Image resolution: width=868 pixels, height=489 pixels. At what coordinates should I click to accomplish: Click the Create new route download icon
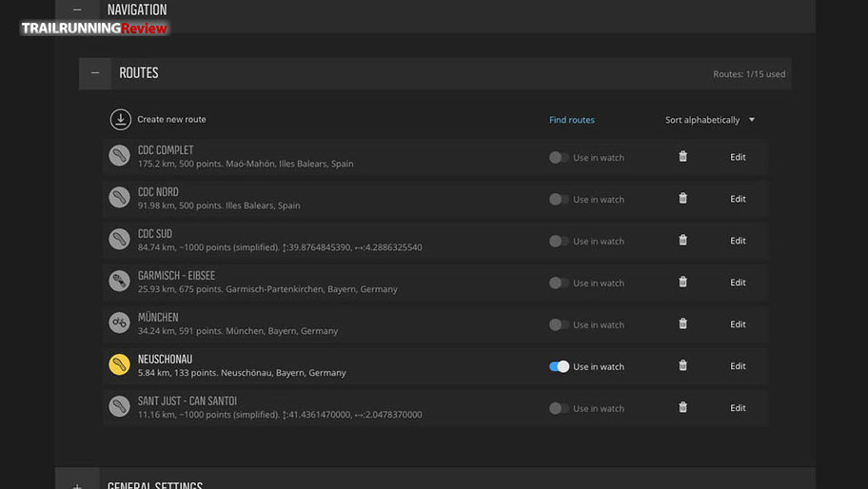coord(120,120)
